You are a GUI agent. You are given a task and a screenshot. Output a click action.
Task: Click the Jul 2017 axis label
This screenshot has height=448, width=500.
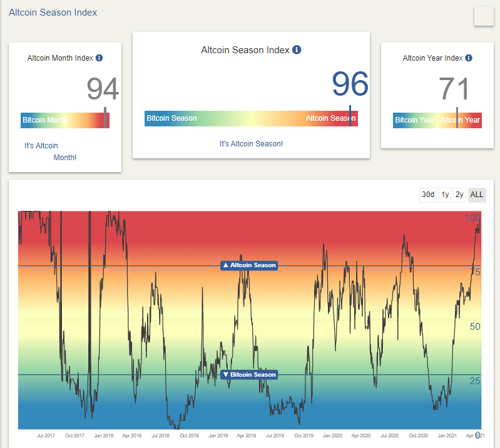pos(46,435)
